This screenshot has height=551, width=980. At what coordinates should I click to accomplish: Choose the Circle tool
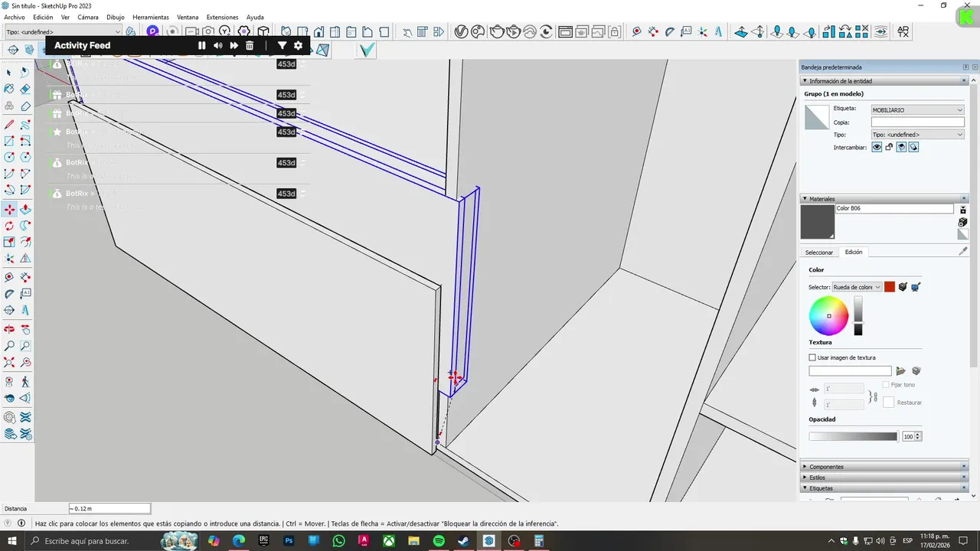pyautogui.click(x=9, y=157)
